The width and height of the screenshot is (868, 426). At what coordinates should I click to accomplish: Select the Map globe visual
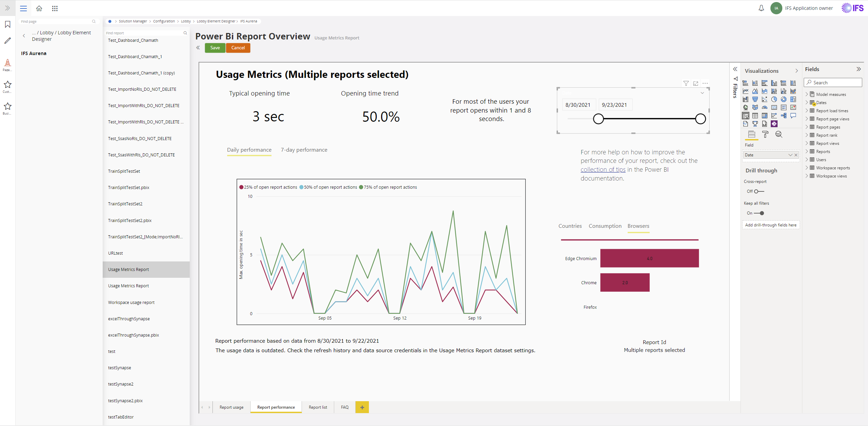click(745, 107)
